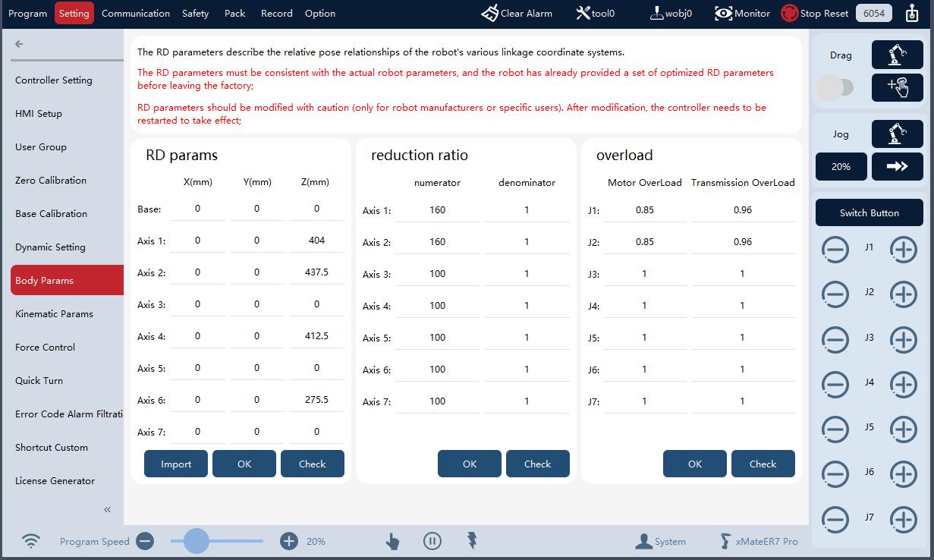Click the robot arm icon next to Drag
The width and height of the screenshot is (934, 560).
tap(897, 55)
